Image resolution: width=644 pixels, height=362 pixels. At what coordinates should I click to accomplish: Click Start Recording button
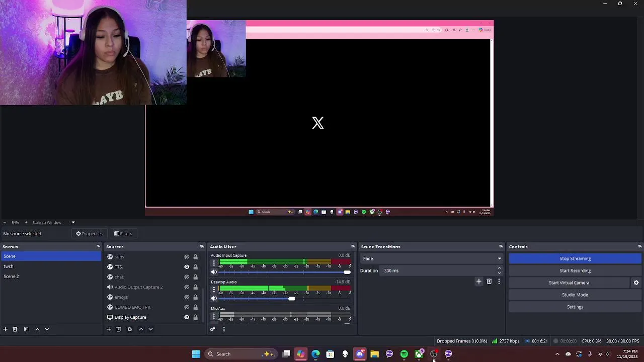[x=575, y=270]
